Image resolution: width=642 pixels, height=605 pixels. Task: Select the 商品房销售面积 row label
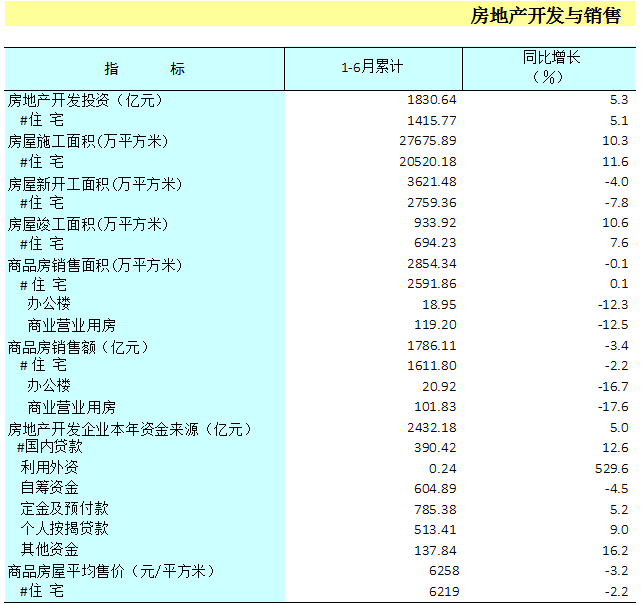coord(95,265)
